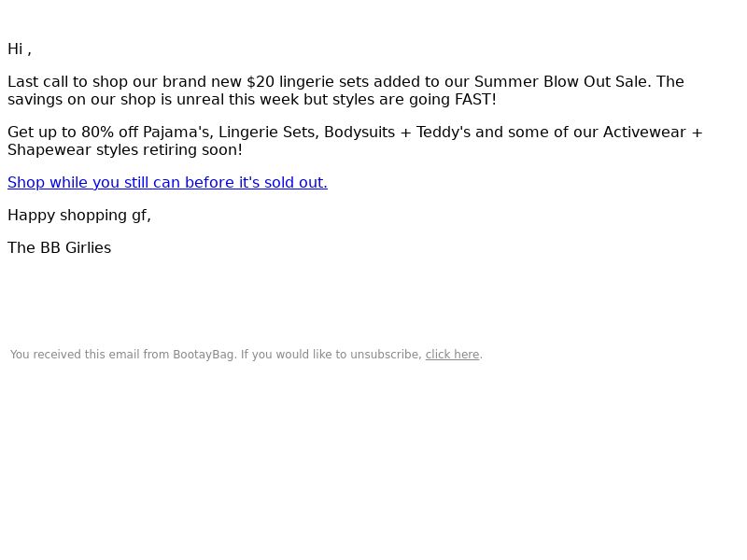The width and height of the screenshot is (747, 560).
Task: Open the 'Shop while you still can' link
Action: pos(167,182)
